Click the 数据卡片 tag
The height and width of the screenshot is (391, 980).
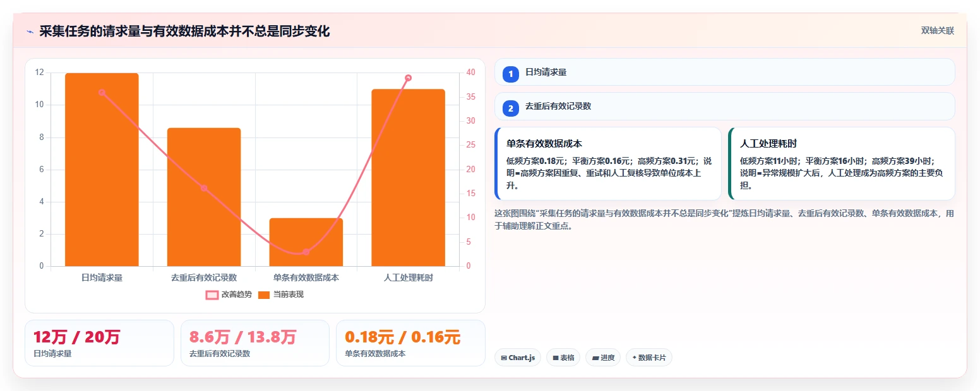[x=648, y=358]
